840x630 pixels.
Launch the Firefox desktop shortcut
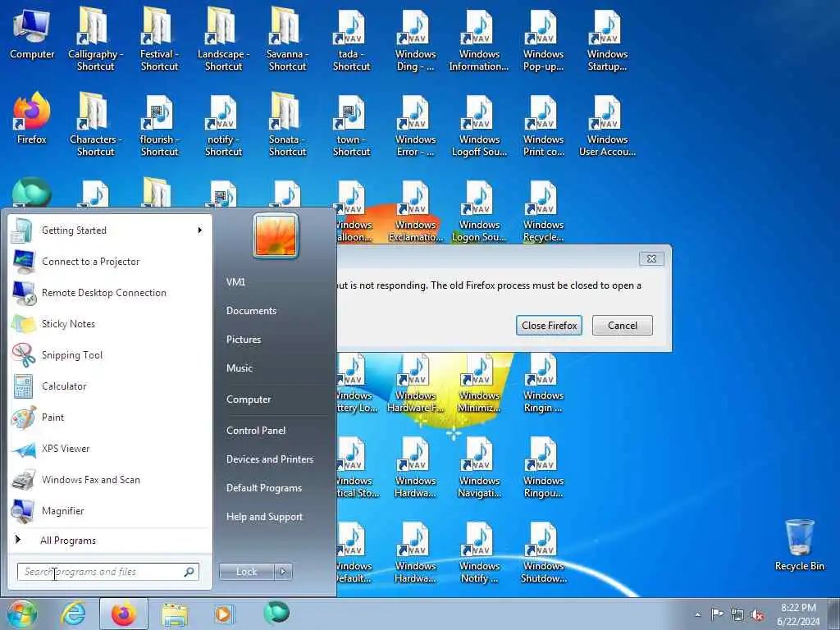click(x=32, y=119)
